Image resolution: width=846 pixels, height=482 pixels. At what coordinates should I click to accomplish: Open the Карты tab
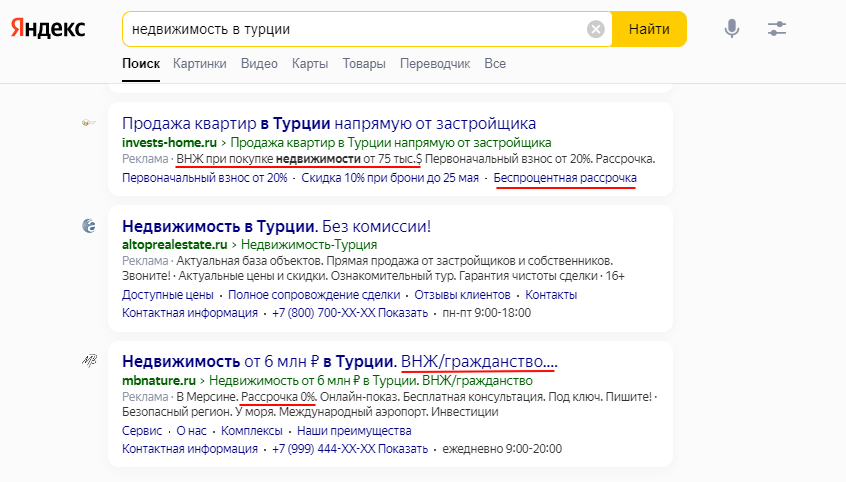310,64
